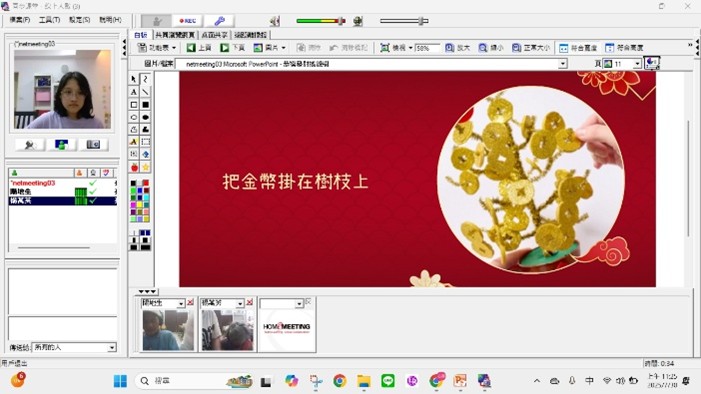The width and height of the screenshot is (701, 394).
Task: Select the filled ellipse tool
Action: point(146,117)
